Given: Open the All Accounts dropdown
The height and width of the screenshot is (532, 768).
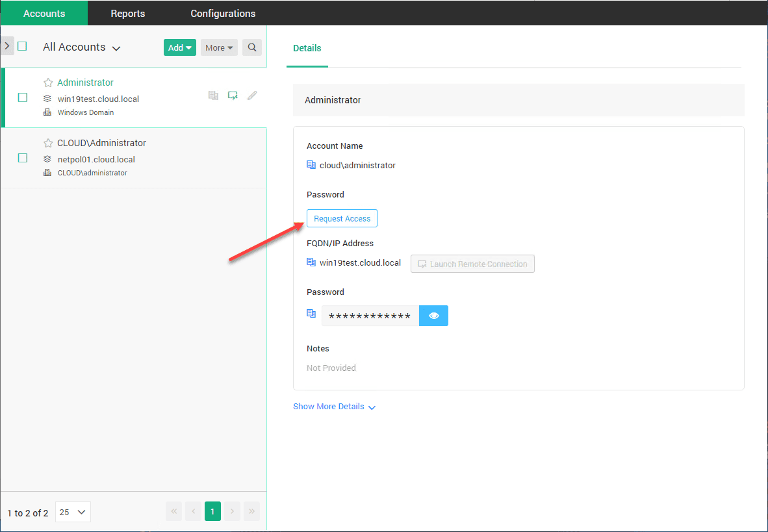Looking at the screenshot, I should click(81, 47).
